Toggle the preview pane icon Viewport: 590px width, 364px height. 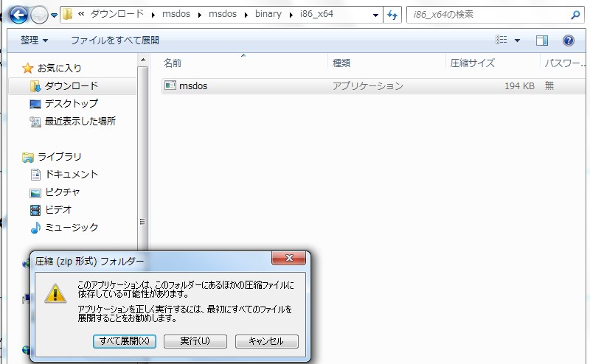[542, 41]
